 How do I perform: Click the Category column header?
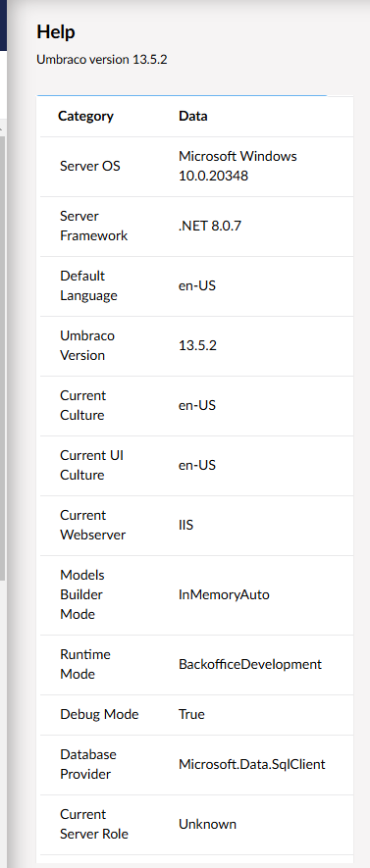click(x=85, y=117)
